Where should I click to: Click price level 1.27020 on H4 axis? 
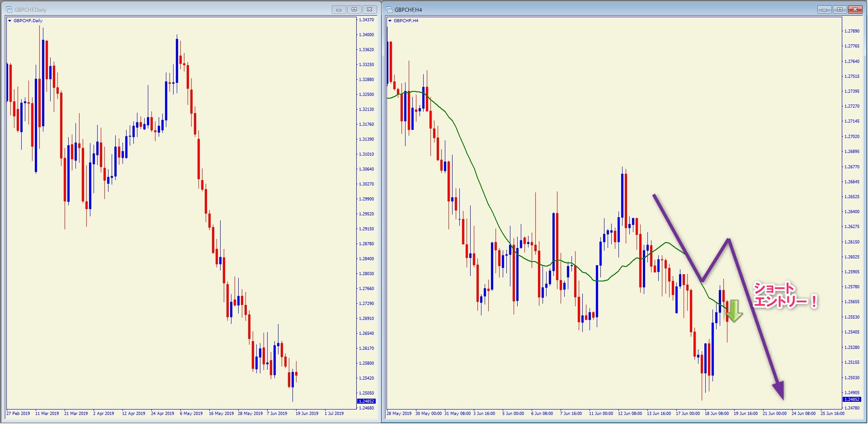click(x=852, y=137)
